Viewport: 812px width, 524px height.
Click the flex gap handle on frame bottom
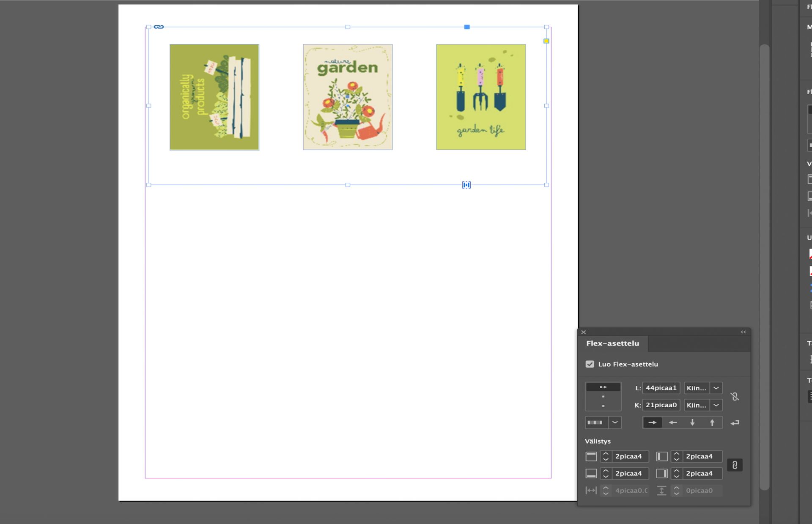466,185
